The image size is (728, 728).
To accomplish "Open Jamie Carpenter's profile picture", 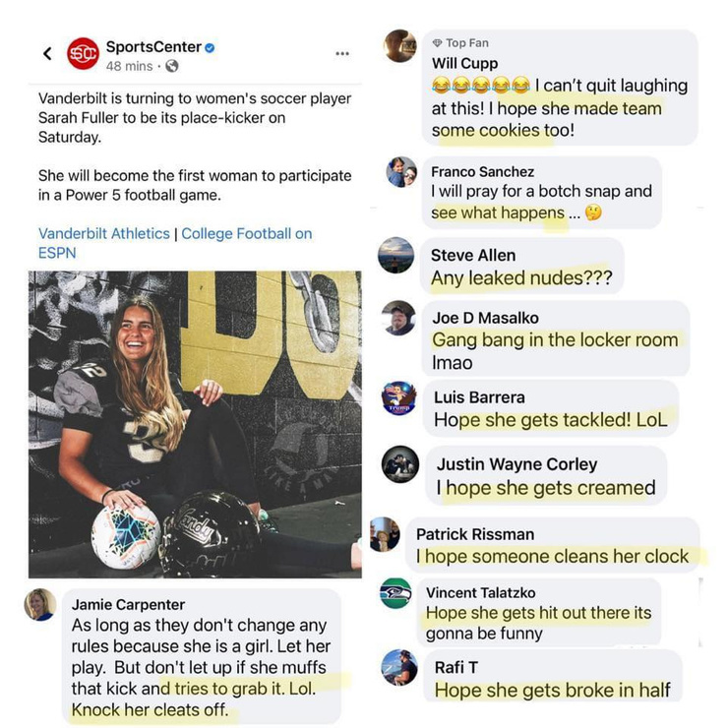I will pyautogui.click(x=40, y=604).
